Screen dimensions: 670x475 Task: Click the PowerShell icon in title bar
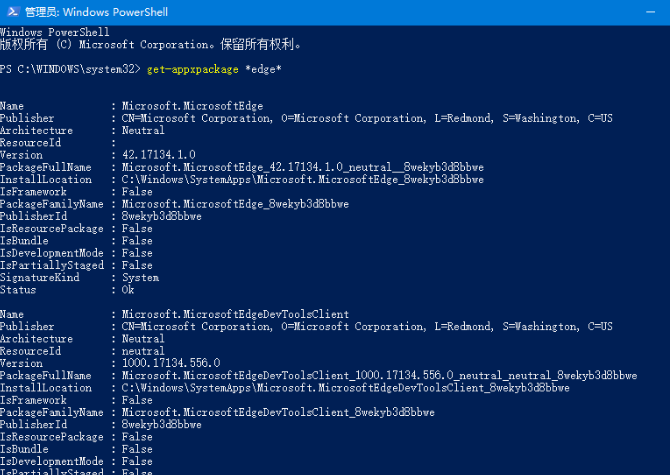point(13,12)
